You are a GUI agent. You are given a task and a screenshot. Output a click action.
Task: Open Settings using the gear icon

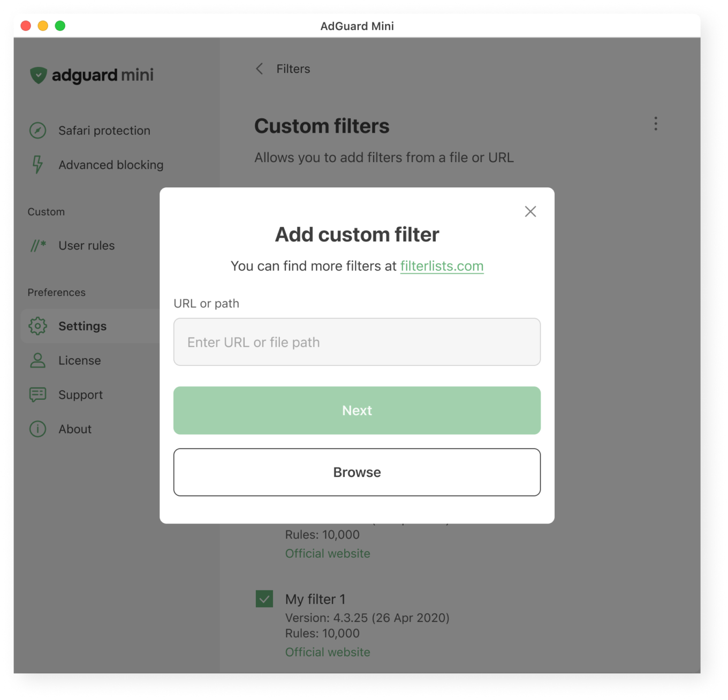[x=38, y=326]
